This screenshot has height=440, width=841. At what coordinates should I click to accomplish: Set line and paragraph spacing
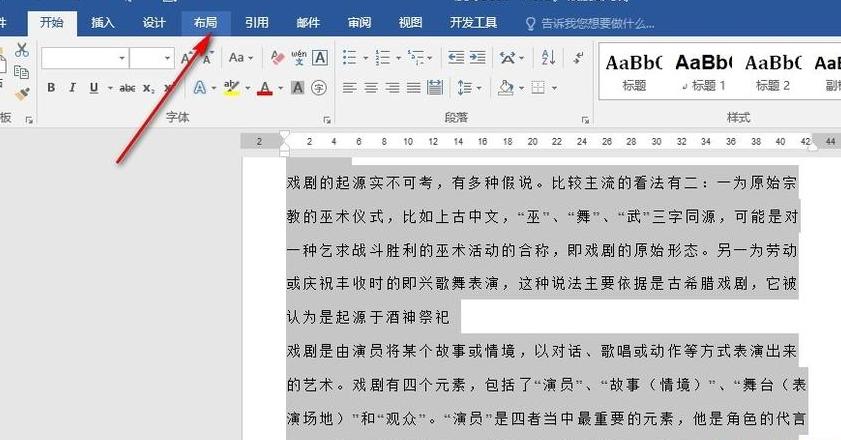pos(464,87)
